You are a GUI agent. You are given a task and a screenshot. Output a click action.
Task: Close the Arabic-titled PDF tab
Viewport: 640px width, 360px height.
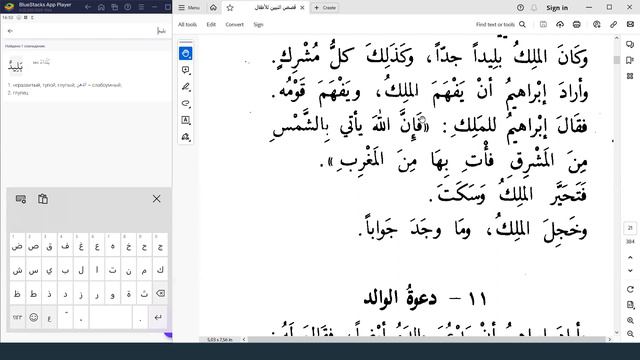[302, 8]
